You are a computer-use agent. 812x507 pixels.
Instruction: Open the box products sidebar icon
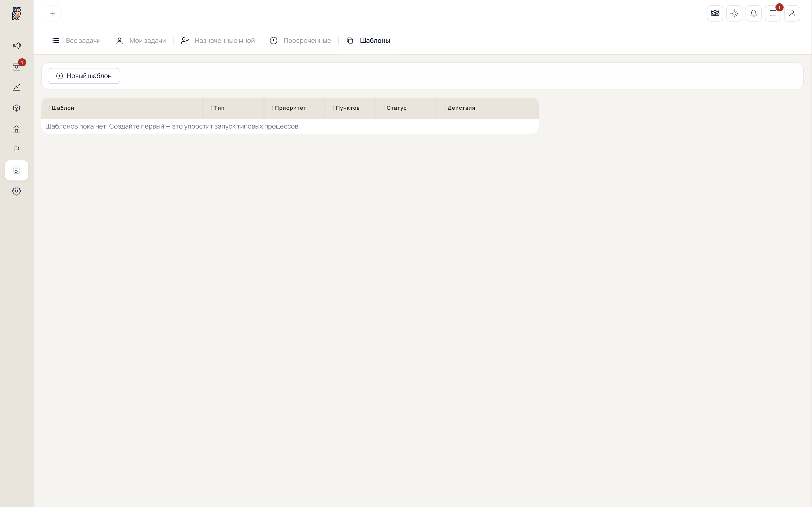pyautogui.click(x=17, y=108)
